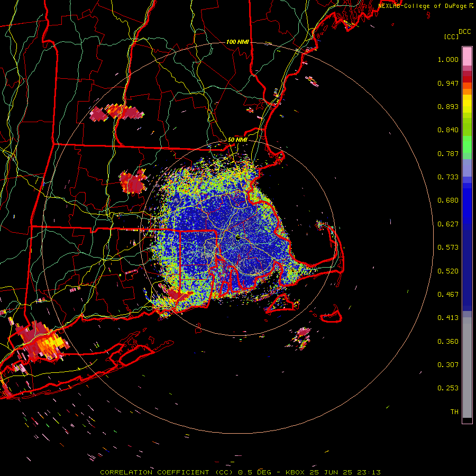Click the red echo cluster in southern Vermont
The width and height of the screenshot is (476, 476).
point(117,113)
